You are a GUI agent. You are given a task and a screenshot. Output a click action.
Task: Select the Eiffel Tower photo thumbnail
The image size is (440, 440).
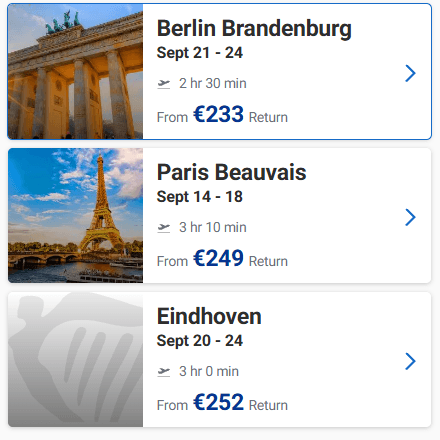tap(76, 216)
